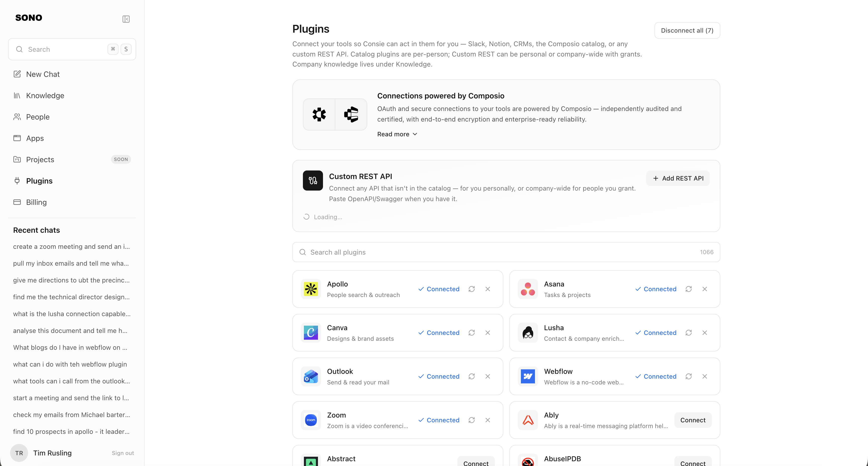This screenshot has height=466, width=868.
Task: Click the Zoom plugin logo
Action: click(x=311, y=420)
